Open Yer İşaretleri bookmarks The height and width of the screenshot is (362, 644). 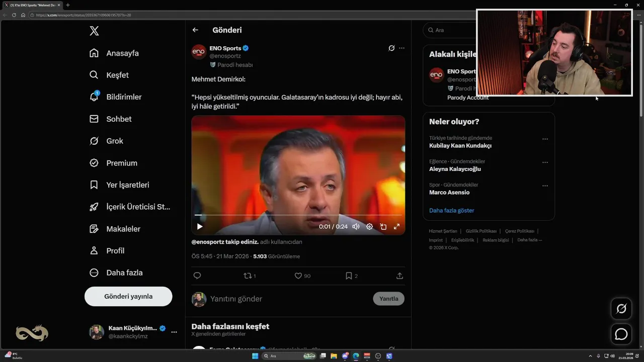pos(119,185)
